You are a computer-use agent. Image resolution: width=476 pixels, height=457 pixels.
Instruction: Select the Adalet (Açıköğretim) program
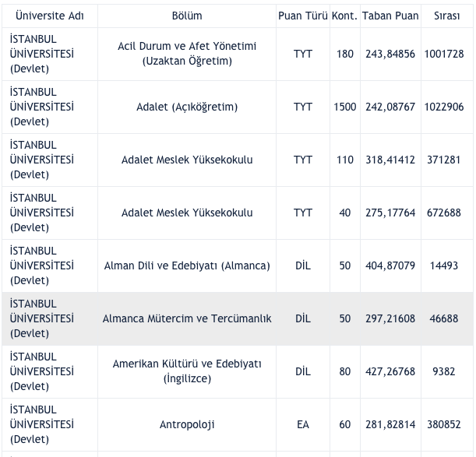[187, 107]
